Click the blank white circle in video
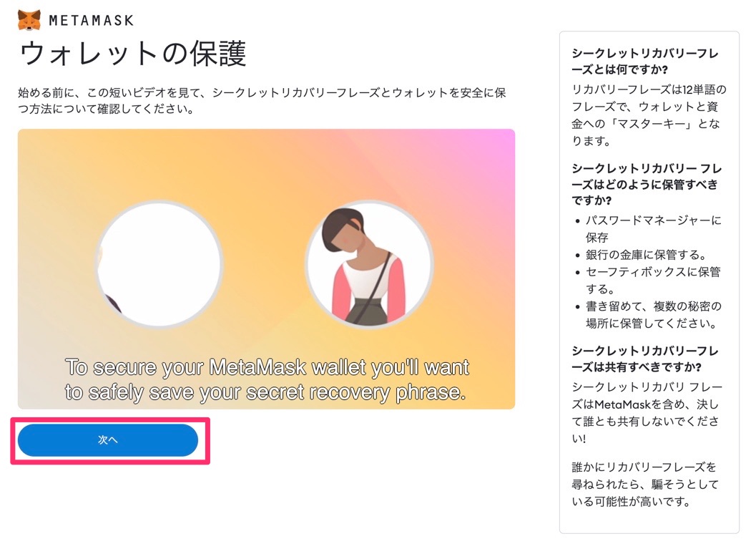Viewport: 756px width, 549px height. click(159, 263)
